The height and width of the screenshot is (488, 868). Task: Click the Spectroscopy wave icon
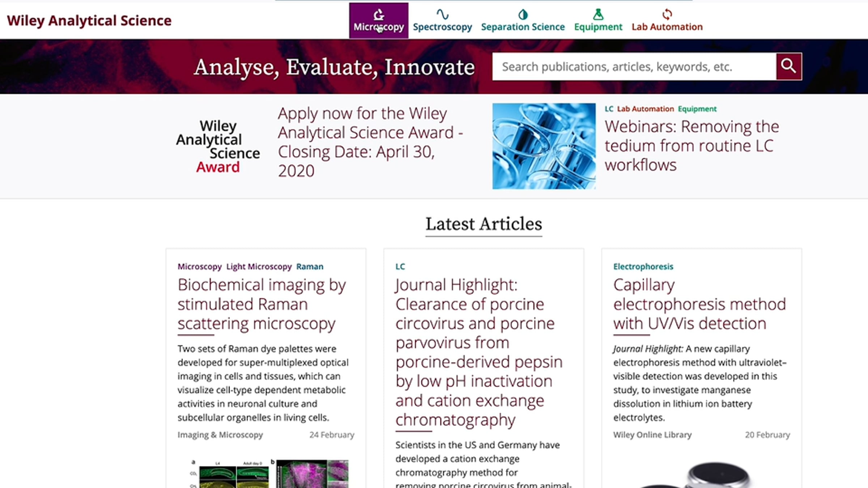point(442,14)
